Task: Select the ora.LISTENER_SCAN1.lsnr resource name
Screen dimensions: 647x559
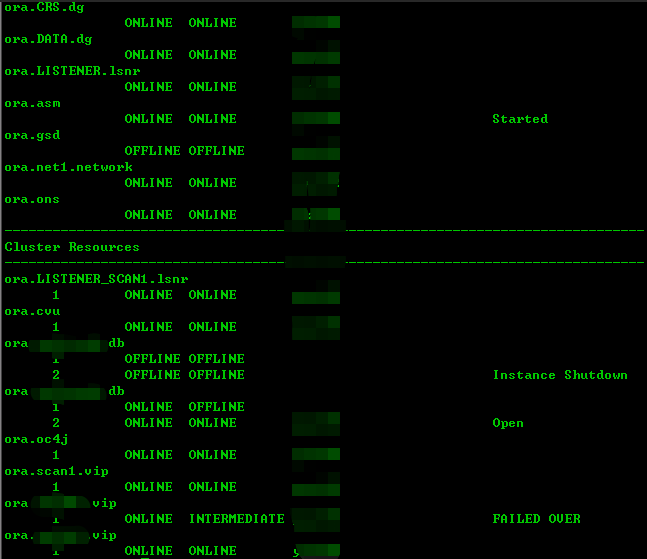Action: tap(96, 279)
